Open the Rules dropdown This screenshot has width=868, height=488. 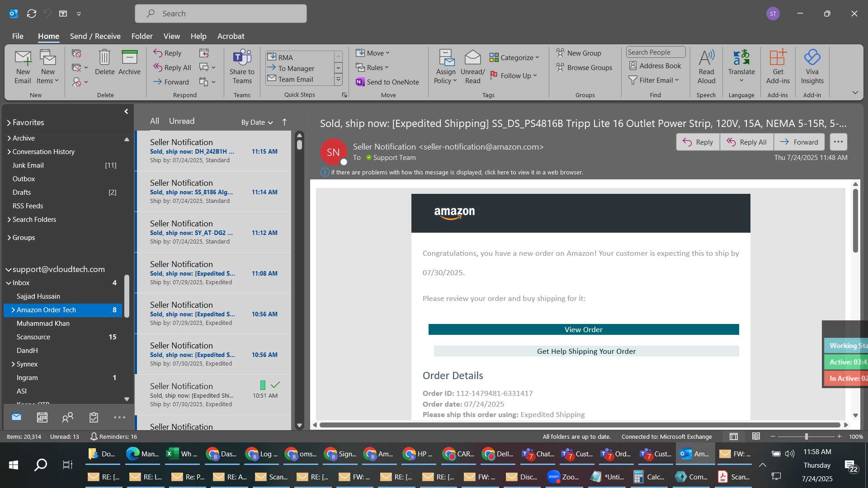coord(372,67)
